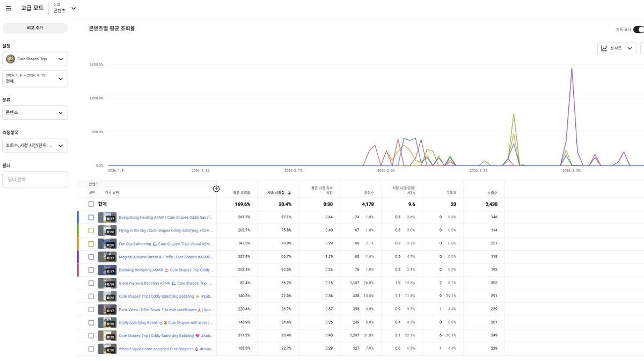The width and height of the screenshot is (644, 361).
Task: Open the hamburger navigation menu
Action: pyautogui.click(x=8, y=8)
